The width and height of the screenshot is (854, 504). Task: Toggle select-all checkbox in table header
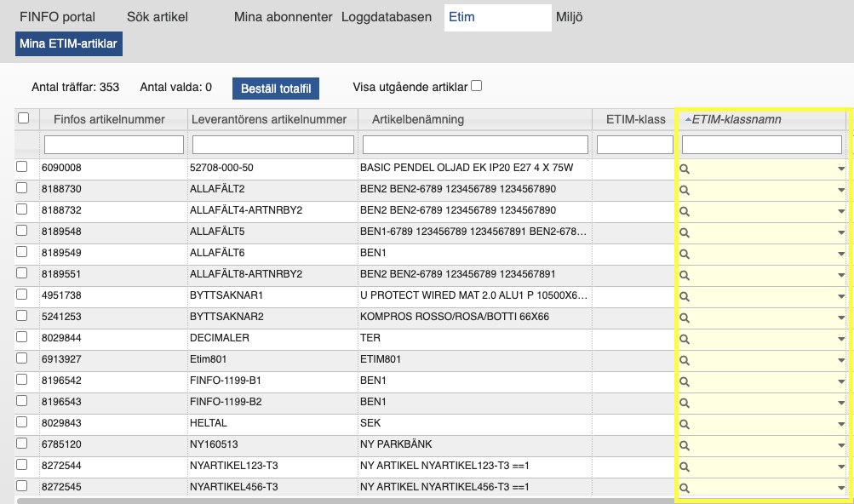(x=23, y=118)
